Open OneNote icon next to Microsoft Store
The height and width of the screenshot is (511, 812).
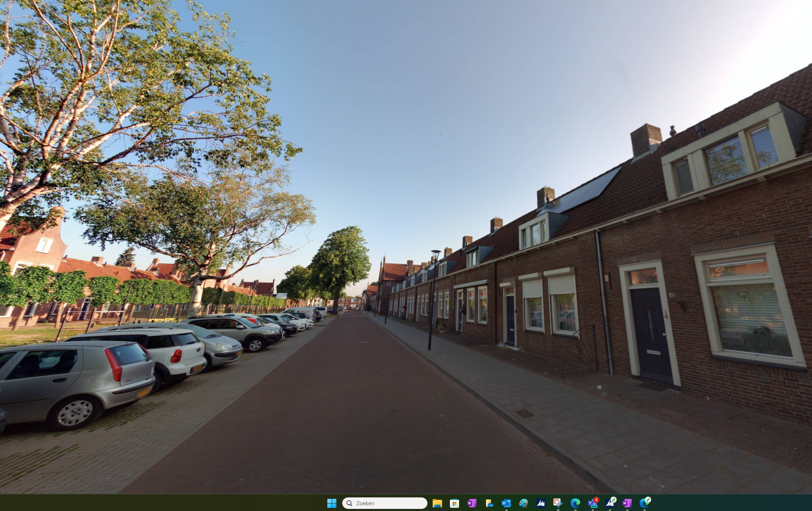471,503
